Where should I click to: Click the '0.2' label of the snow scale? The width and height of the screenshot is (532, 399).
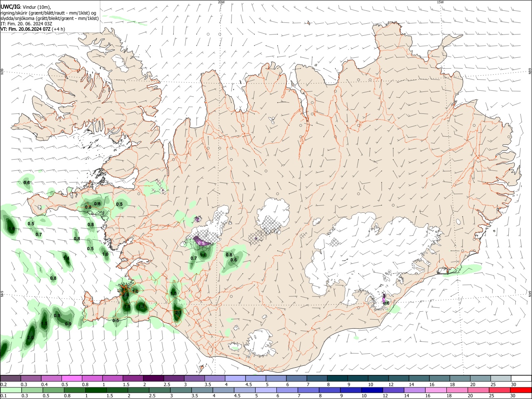(x=3, y=384)
